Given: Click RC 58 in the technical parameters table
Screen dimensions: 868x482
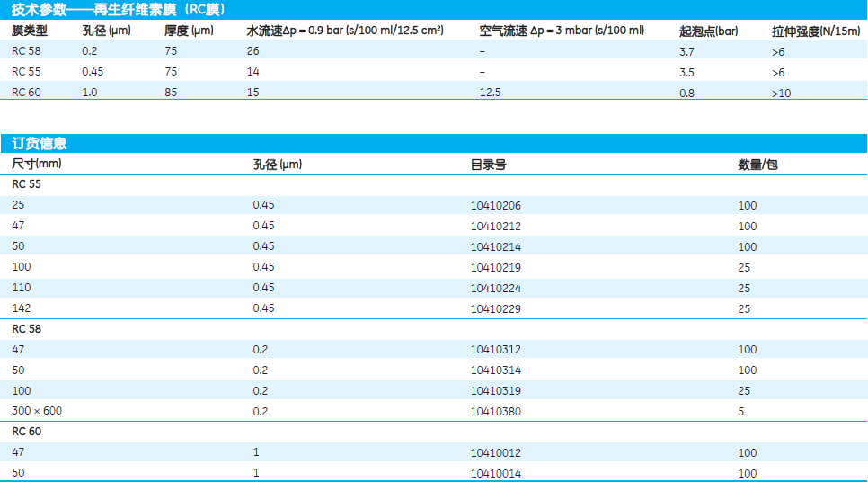Looking at the screenshot, I should pos(26,51).
